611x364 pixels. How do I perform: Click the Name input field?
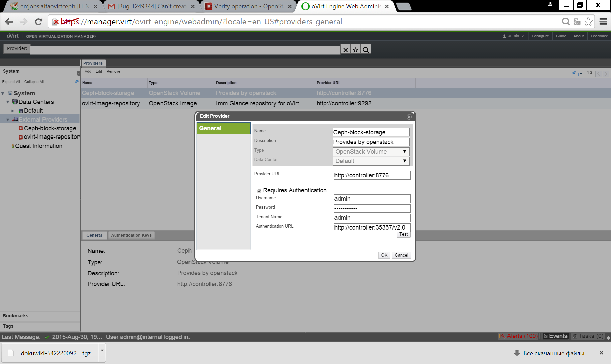pyautogui.click(x=371, y=132)
